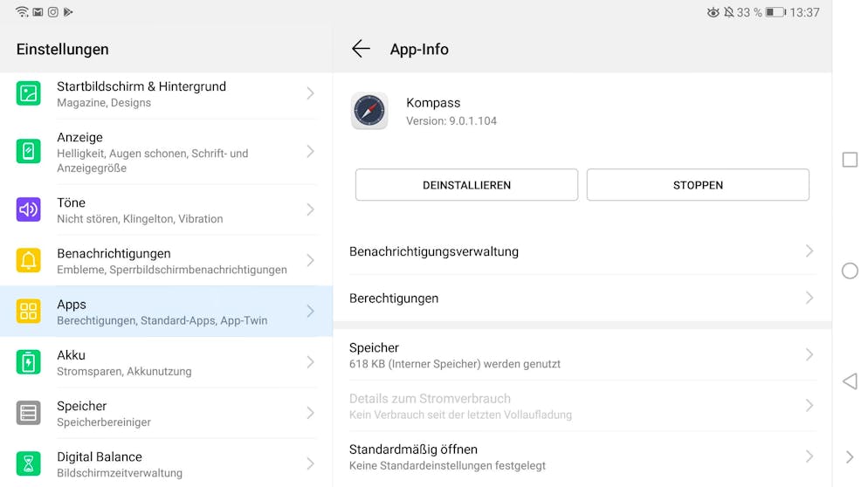Tap battery indicator in status bar
The image size is (868, 487).
coord(775,12)
